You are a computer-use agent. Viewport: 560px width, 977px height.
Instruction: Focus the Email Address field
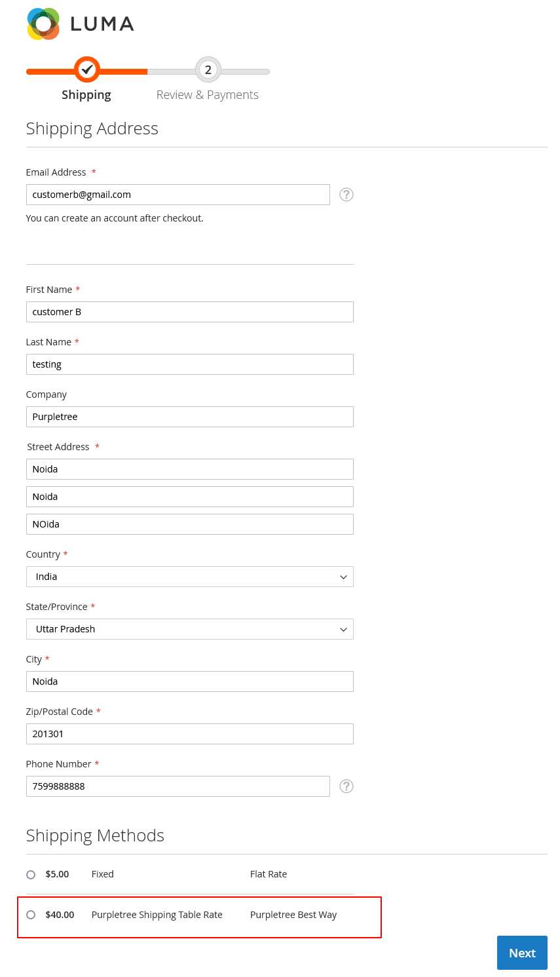tap(178, 195)
